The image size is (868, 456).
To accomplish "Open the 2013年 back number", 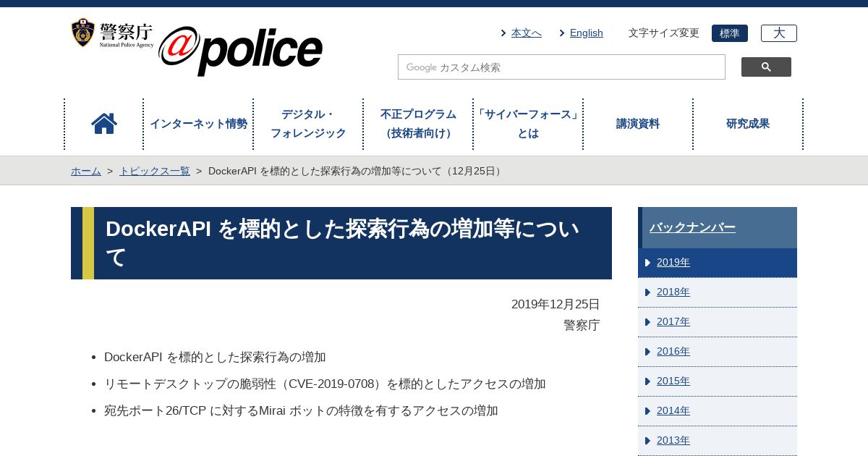I will [718, 441].
